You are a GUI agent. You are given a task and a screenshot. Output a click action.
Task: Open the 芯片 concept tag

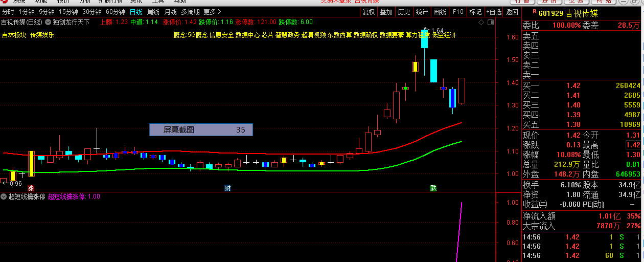click(267, 35)
